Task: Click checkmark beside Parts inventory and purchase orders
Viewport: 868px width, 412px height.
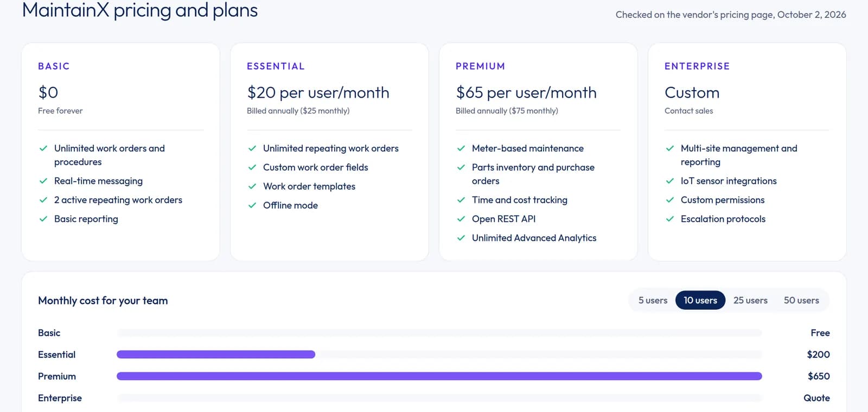Action: [x=461, y=167]
